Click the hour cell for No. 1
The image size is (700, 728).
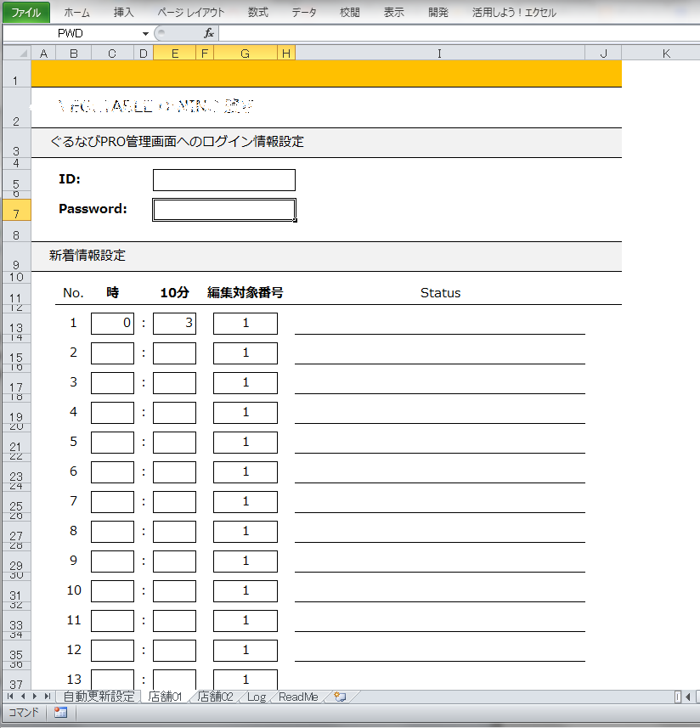click(112, 324)
